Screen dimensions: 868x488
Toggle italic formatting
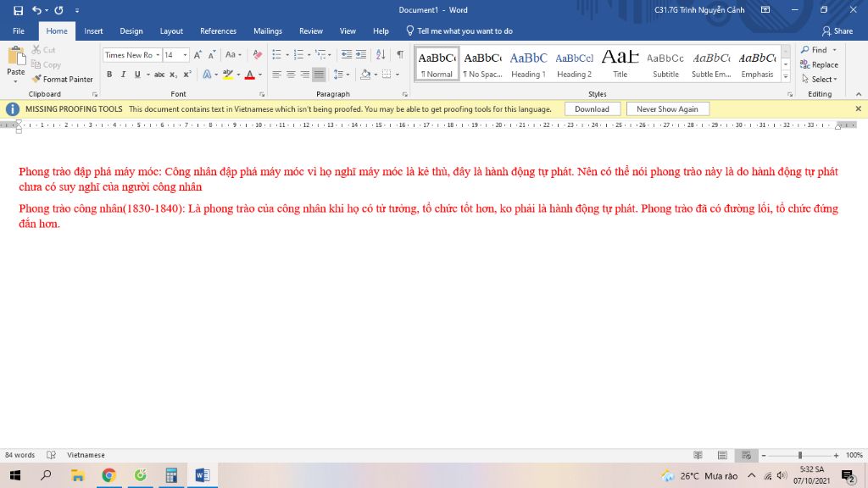[123, 75]
